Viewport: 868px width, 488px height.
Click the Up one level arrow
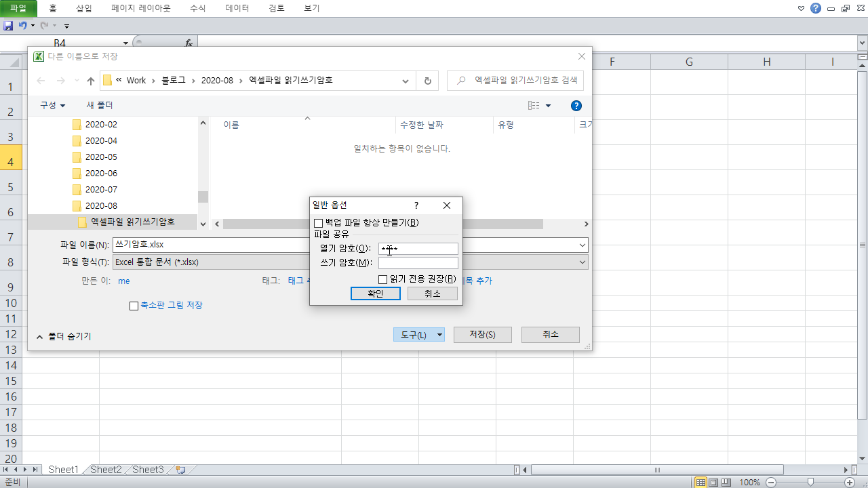click(x=91, y=81)
